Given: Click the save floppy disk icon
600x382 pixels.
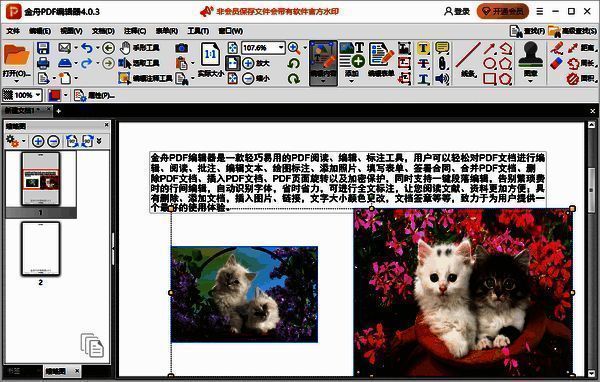Looking at the screenshot, I should click(x=43, y=48).
